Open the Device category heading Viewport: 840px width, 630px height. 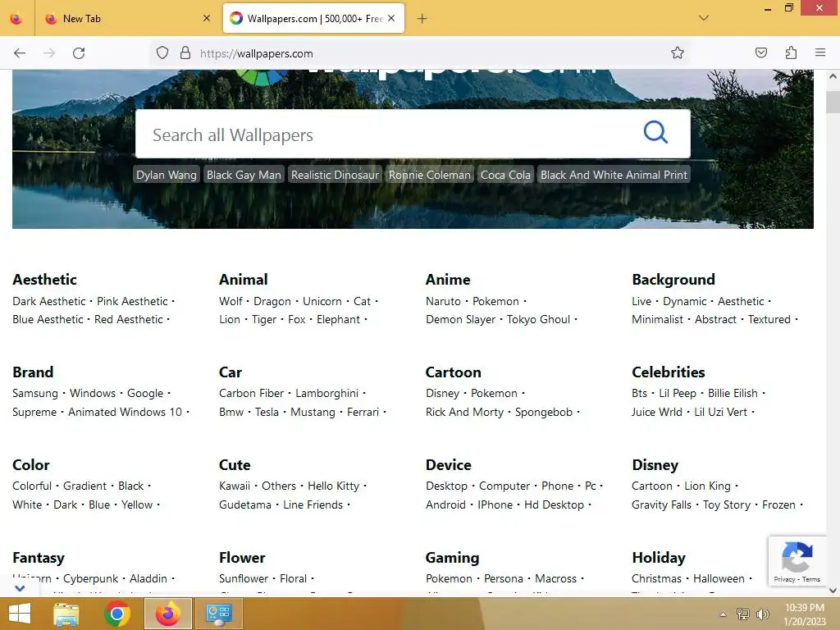click(x=449, y=465)
